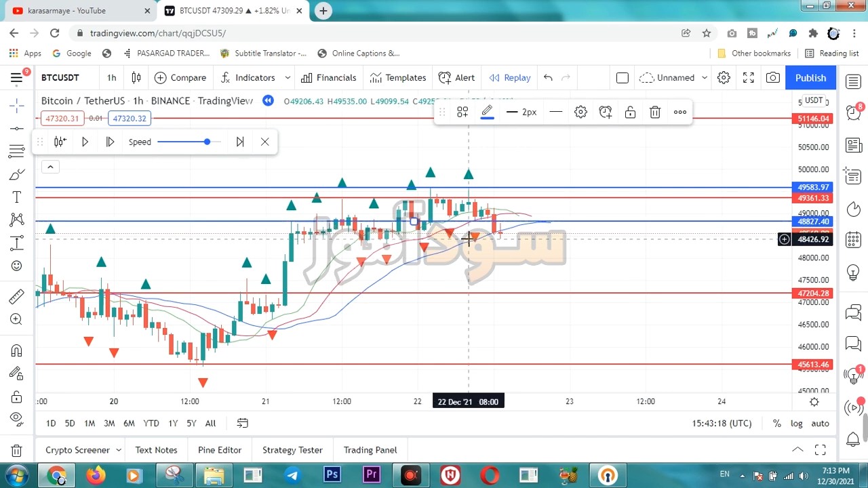Open the prediction and measurement tools
Screen dimensions: 868x488
coord(17,243)
